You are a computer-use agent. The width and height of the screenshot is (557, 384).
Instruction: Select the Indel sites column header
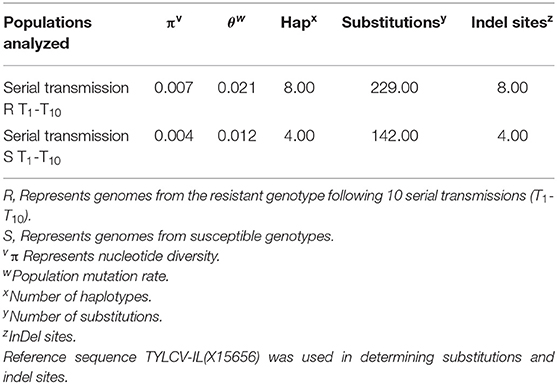tap(512, 22)
